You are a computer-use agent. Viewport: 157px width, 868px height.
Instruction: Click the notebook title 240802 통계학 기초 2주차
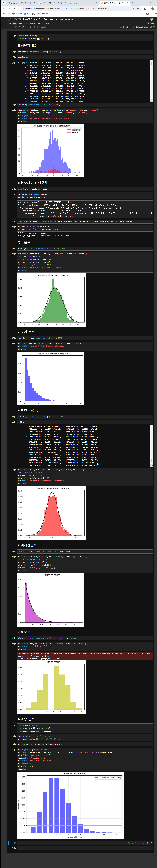point(36,19)
